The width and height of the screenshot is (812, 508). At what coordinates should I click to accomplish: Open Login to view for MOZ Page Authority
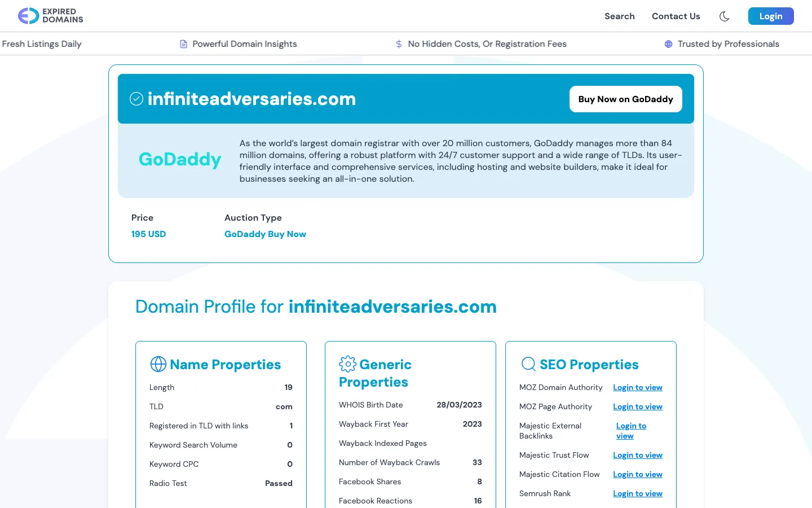tap(638, 407)
